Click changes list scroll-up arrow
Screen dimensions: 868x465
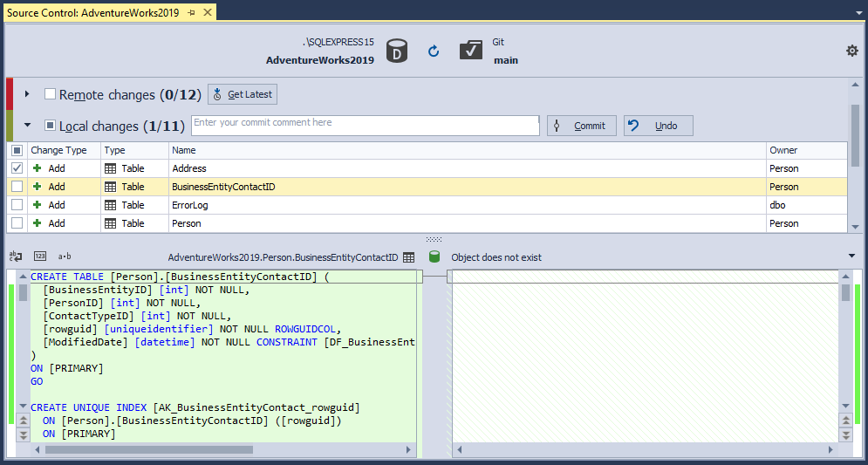[855, 84]
